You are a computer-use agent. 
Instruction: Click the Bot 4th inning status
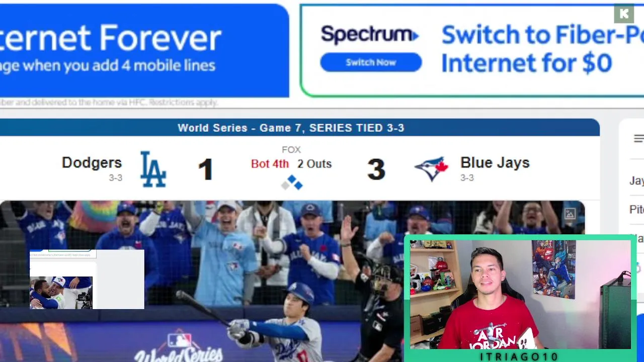(270, 164)
